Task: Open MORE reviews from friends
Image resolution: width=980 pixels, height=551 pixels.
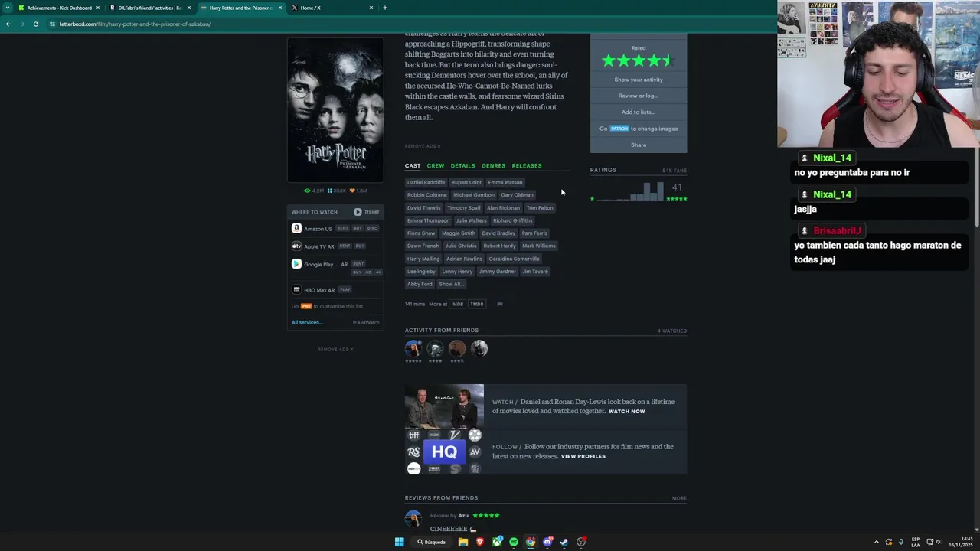Action: [x=679, y=498]
